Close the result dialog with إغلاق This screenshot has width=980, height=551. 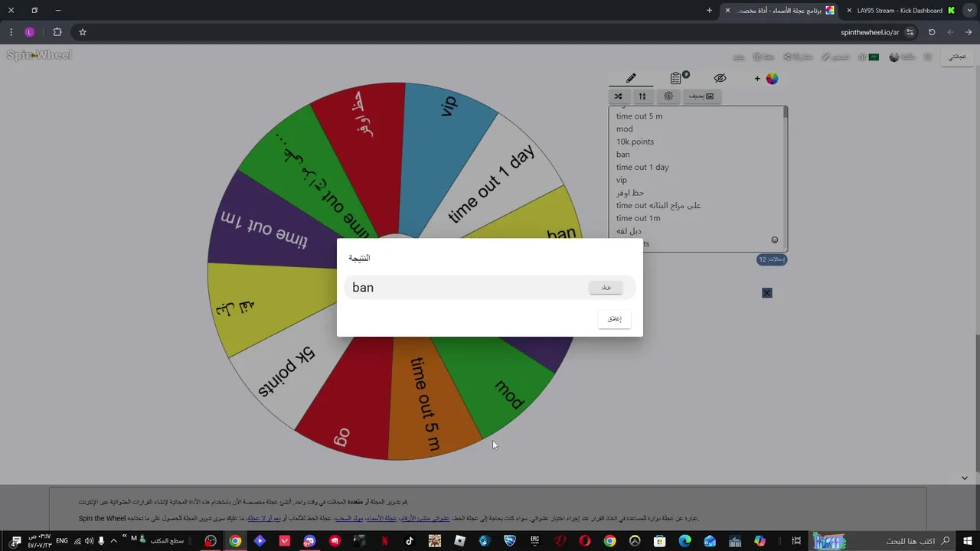[x=614, y=318]
